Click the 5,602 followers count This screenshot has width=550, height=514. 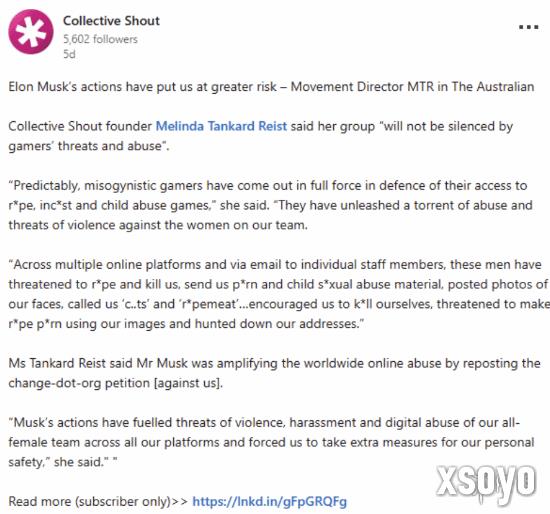tap(100, 39)
